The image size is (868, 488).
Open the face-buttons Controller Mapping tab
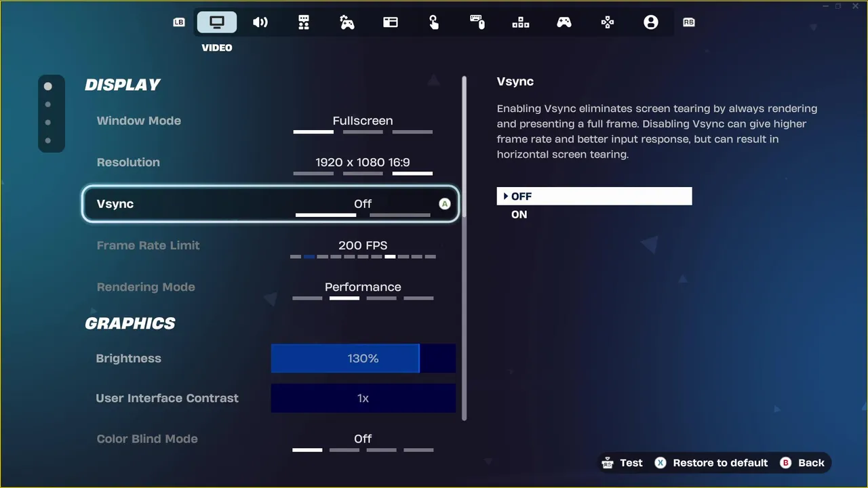pyautogui.click(x=608, y=22)
